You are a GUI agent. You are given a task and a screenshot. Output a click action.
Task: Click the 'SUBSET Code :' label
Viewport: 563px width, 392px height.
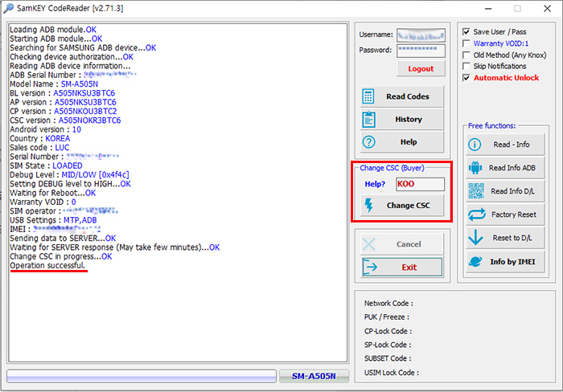pyautogui.click(x=388, y=358)
